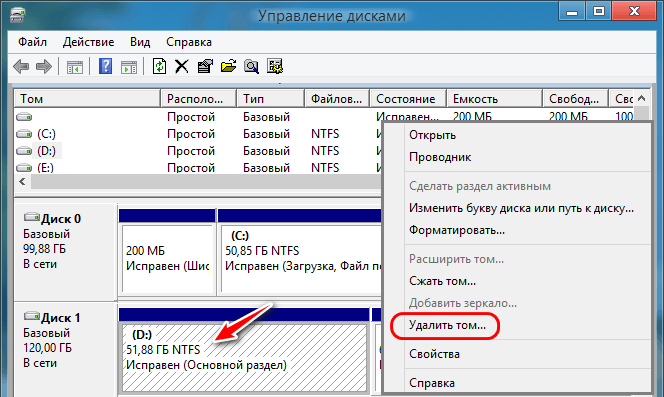Sort by the Файлов... column header
Screen dimensions: 664x397
(337, 99)
